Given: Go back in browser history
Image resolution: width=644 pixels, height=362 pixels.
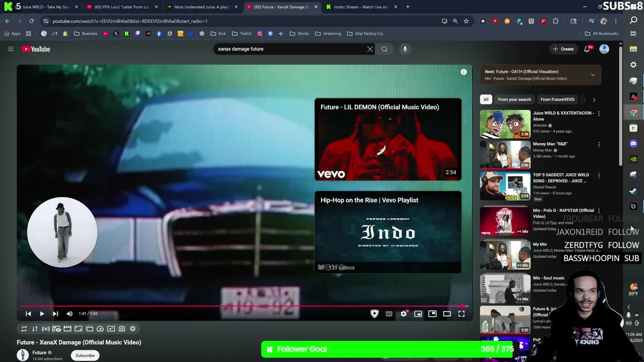Looking at the screenshot, I should click(8, 21).
